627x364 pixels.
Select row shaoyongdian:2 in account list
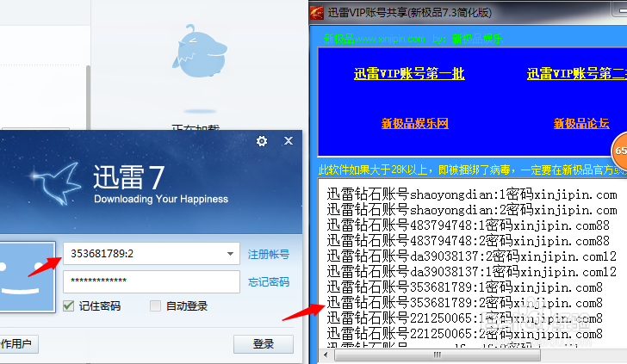pos(472,210)
